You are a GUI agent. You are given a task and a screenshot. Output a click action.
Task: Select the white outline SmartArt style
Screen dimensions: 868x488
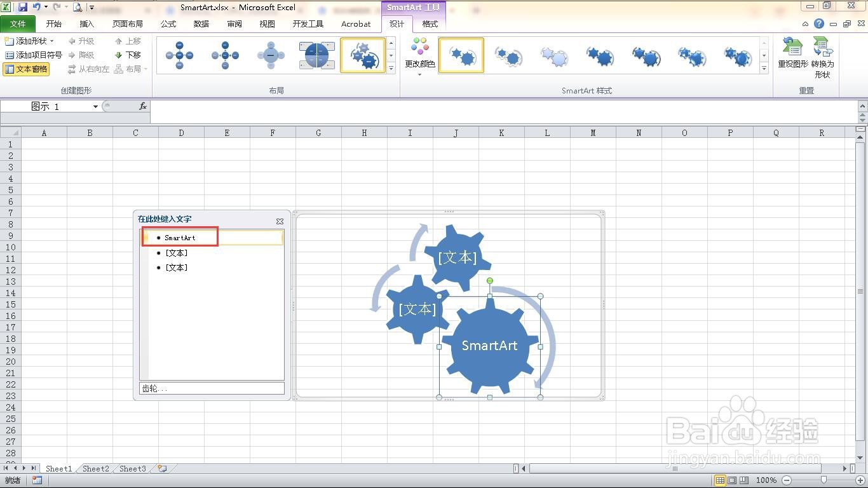508,55
